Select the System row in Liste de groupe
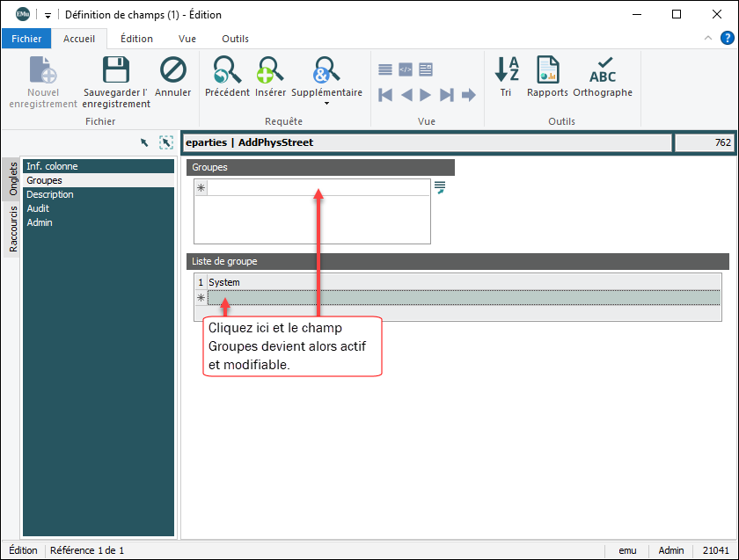739x560 pixels. [463, 282]
